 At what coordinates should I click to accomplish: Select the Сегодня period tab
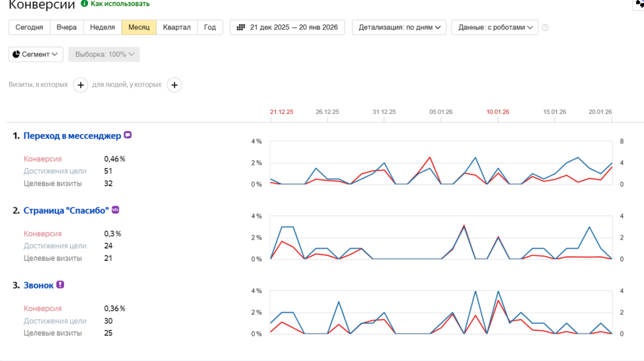29,27
